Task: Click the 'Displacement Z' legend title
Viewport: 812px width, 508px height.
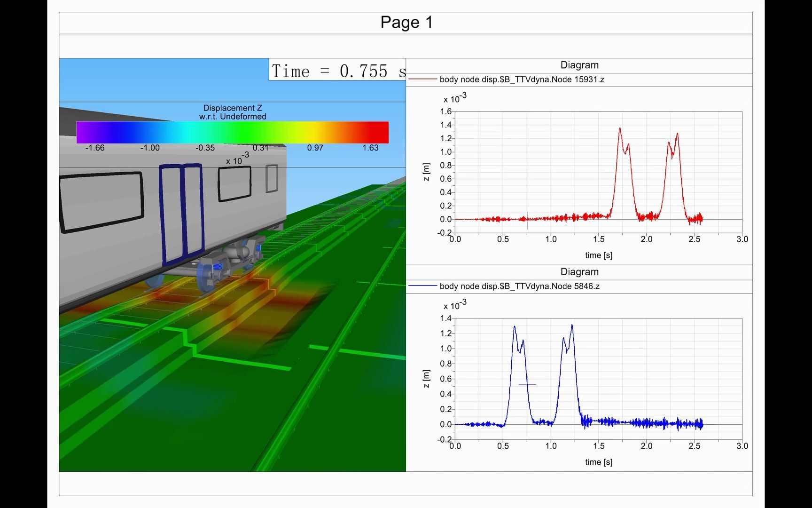Action: coord(233,108)
